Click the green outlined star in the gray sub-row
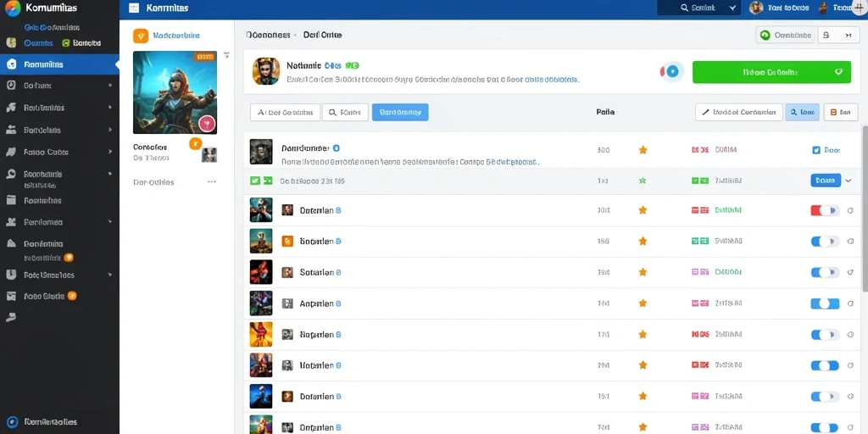Viewport: 868px width, 434px height. 643,181
